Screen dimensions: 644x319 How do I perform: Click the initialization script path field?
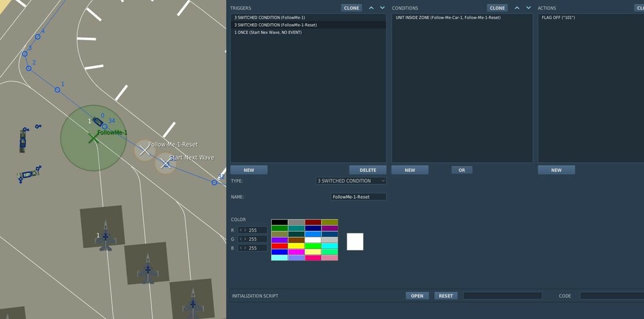[503, 296]
